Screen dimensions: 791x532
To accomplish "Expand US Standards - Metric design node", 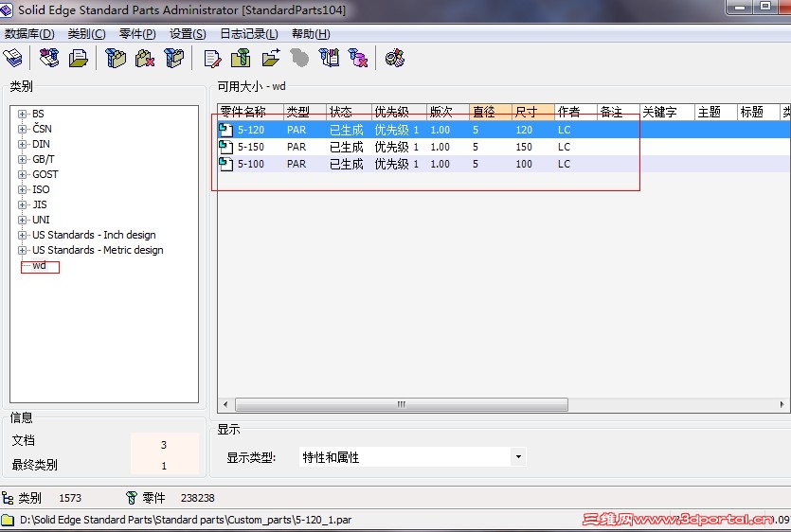I will pos(22,250).
